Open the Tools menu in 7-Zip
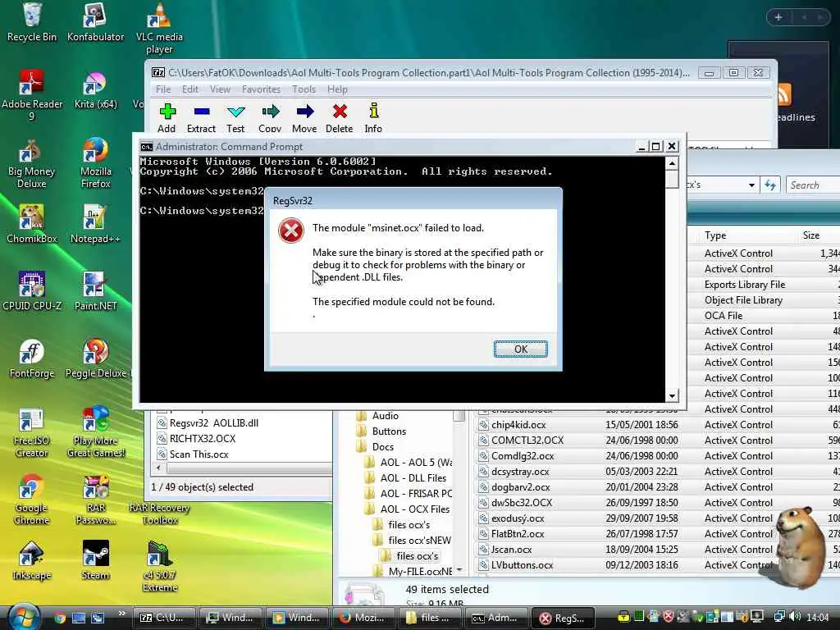The width and height of the screenshot is (840, 630). (304, 89)
